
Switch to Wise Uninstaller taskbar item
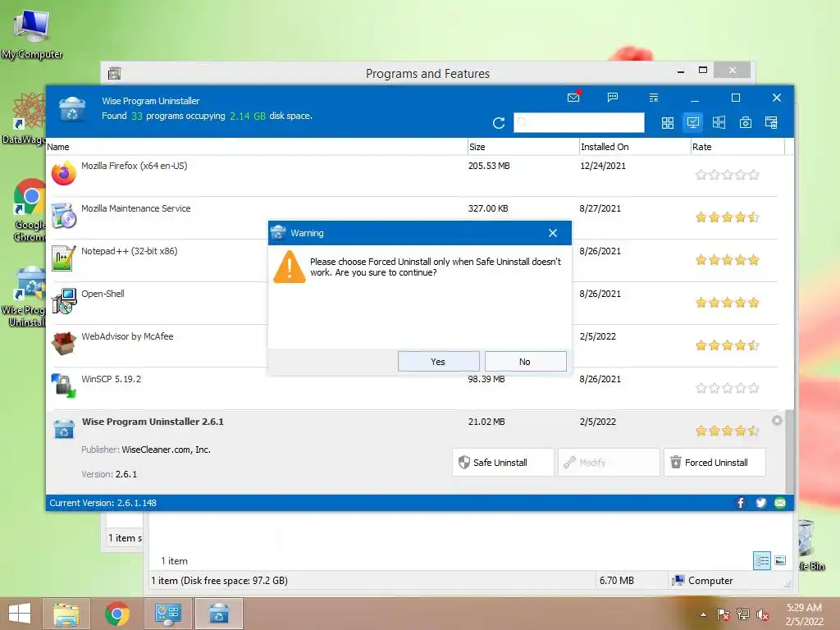coord(218,614)
